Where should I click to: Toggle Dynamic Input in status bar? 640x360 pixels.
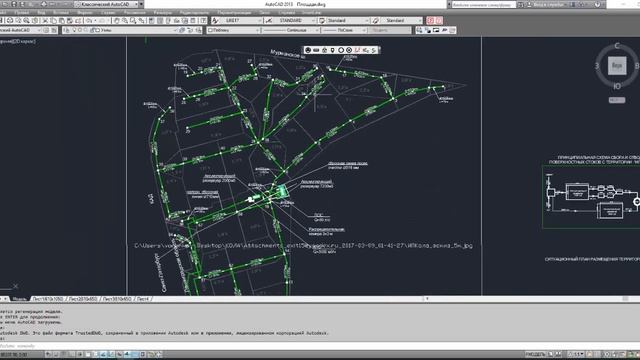click(x=119, y=354)
